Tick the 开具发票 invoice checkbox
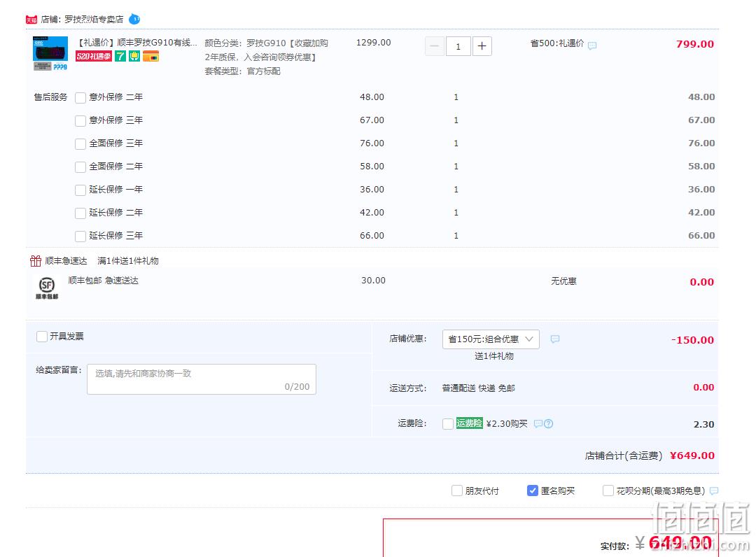Screen dimensions: 756x557 point(42,337)
